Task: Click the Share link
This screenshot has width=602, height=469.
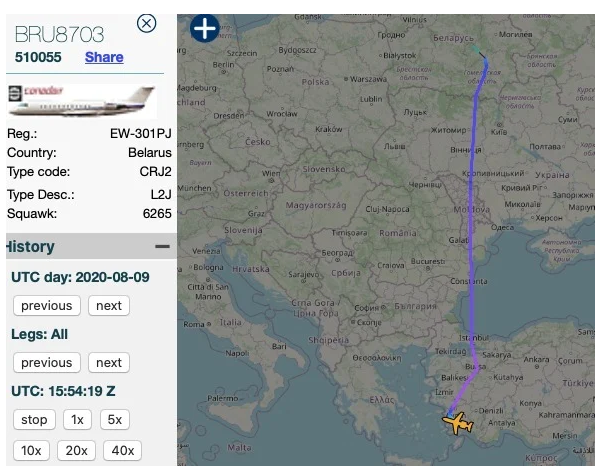Action: pyautogui.click(x=104, y=57)
